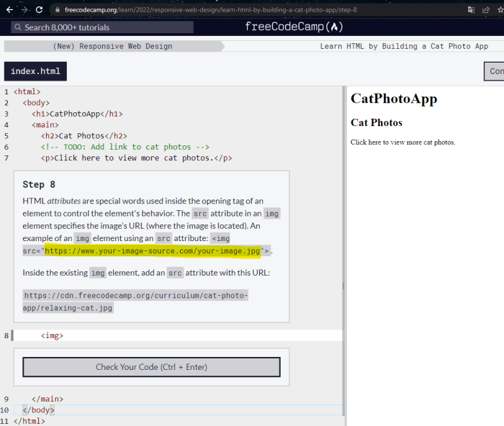The height and width of the screenshot is (426, 504).
Task: Click the magnifier icon in the search box
Action: (18, 27)
